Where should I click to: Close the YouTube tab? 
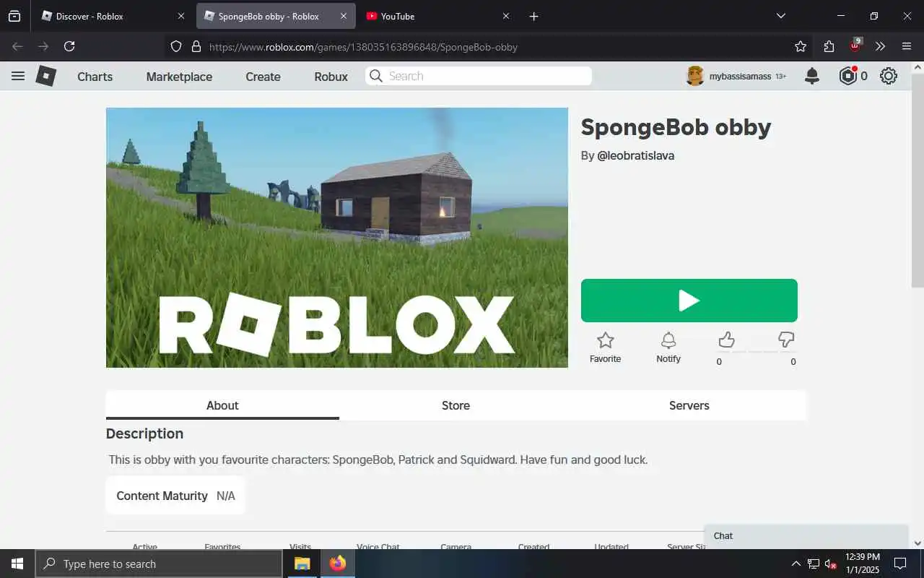[x=506, y=16]
